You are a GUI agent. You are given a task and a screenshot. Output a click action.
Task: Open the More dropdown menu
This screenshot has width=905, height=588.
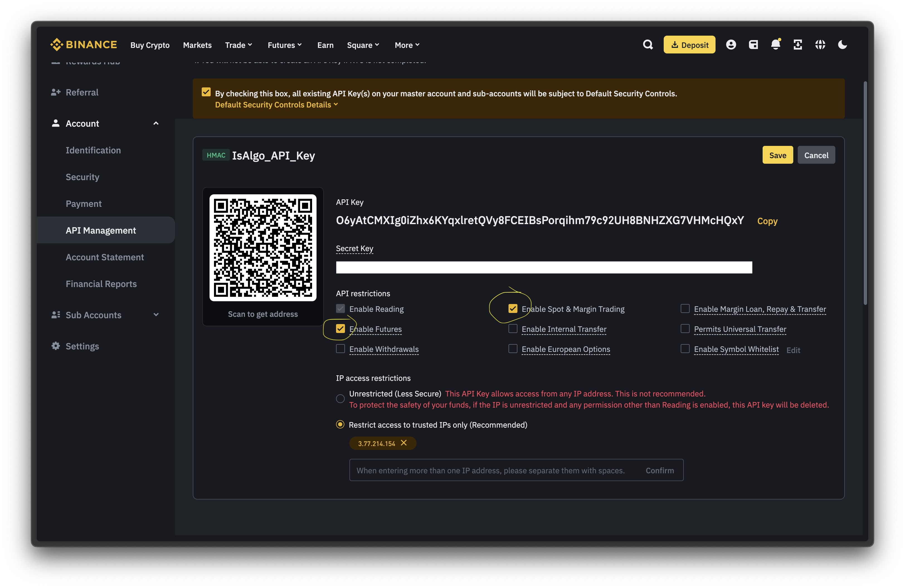coord(407,45)
